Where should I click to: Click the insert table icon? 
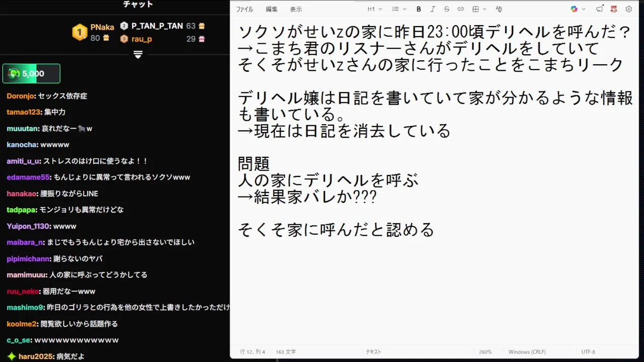tap(475, 9)
